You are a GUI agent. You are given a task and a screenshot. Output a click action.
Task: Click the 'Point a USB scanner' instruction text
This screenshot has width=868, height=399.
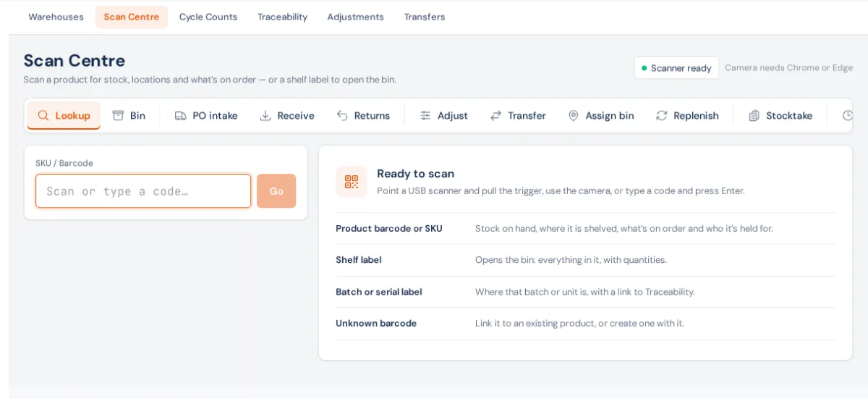pos(561,191)
